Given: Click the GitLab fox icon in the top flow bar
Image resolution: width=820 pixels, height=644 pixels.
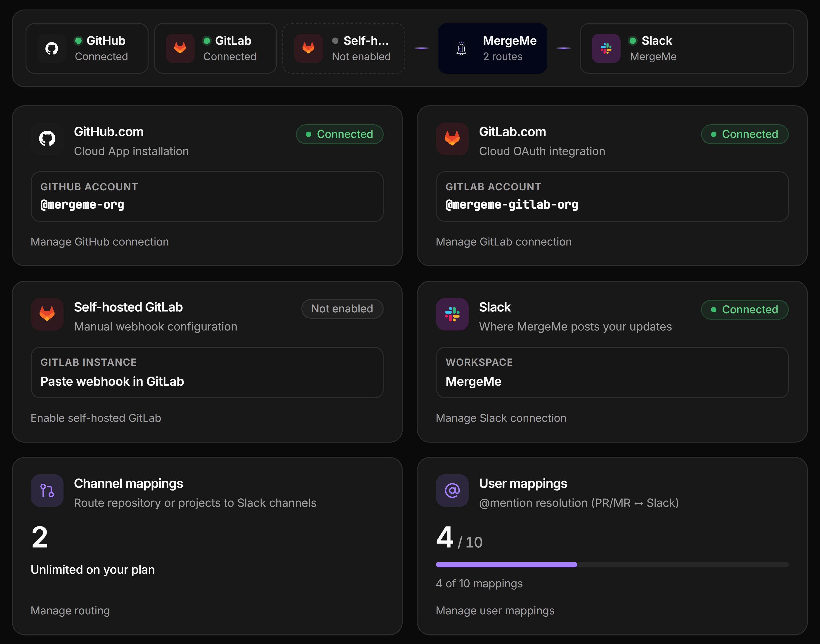Looking at the screenshot, I should coord(180,48).
